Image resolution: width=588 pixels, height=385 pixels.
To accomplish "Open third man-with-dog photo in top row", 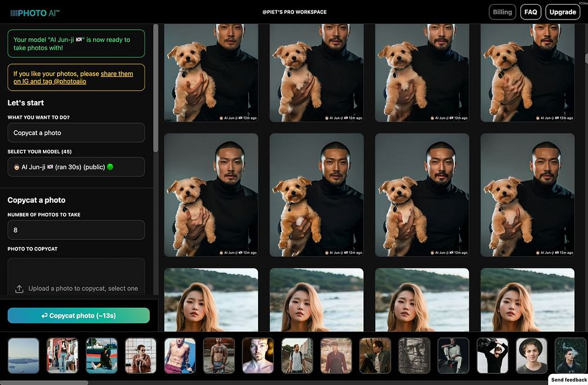I will (x=422, y=73).
